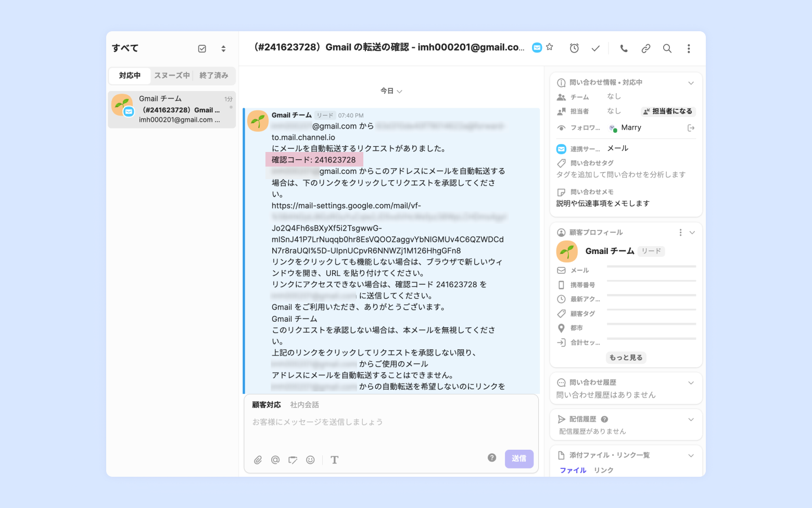Open the 今日 date dropdown

[391, 91]
